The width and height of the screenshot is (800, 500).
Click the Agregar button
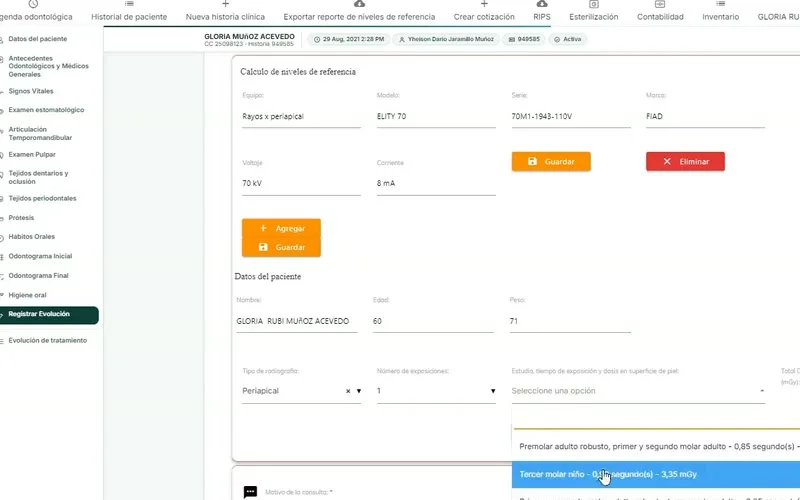281,228
